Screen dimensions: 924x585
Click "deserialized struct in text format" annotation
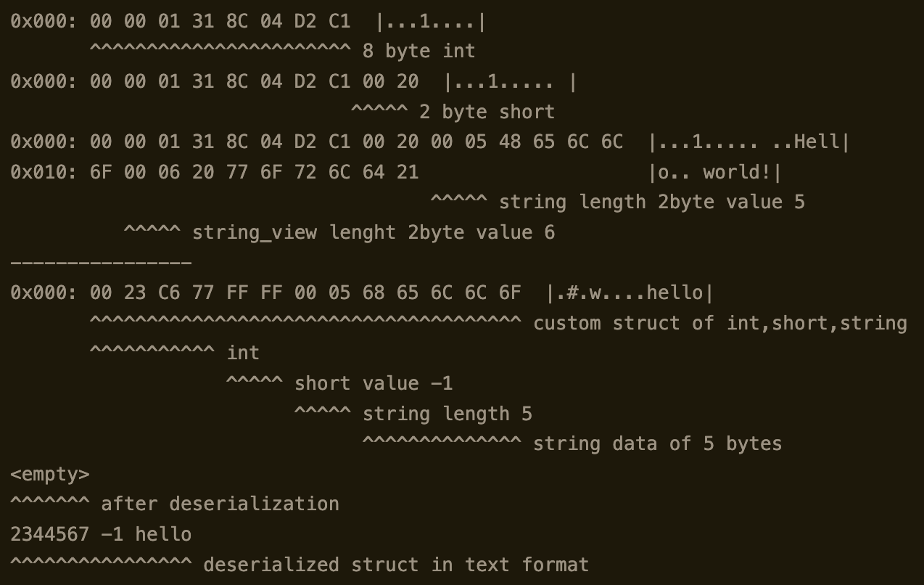pos(395,565)
